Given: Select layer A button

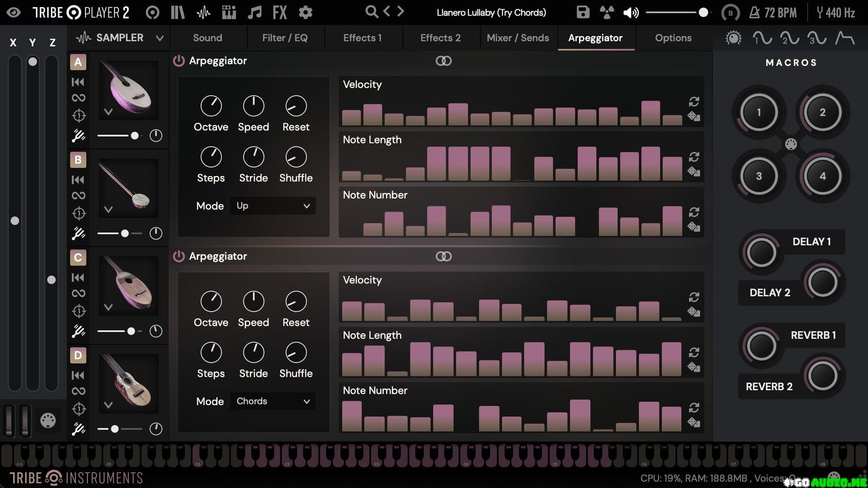Looking at the screenshot, I should tap(78, 62).
